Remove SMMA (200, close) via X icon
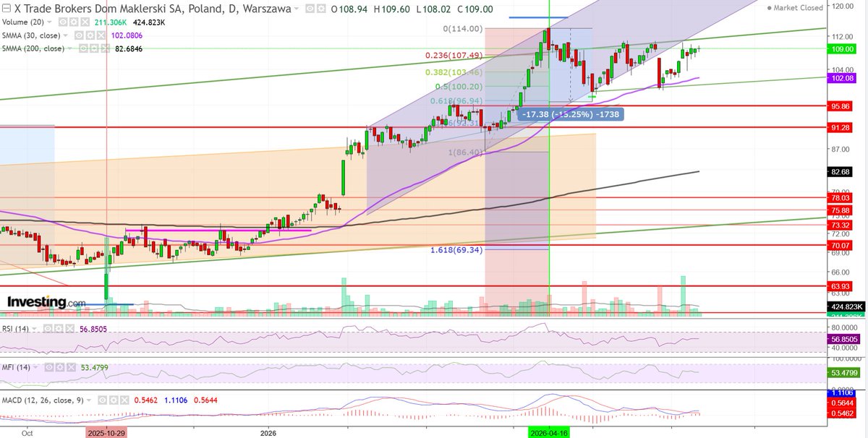The width and height of the screenshot is (868, 438). pyautogui.click(x=106, y=48)
